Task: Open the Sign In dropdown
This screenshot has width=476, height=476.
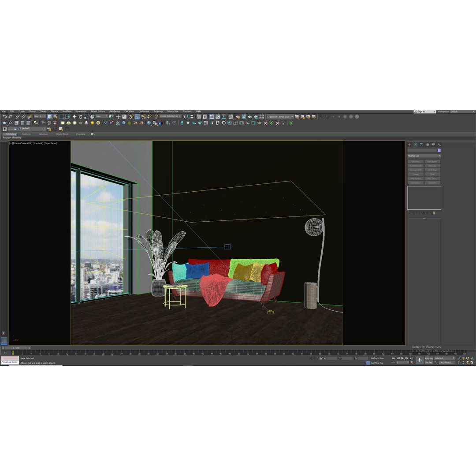Action: click(425, 112)
